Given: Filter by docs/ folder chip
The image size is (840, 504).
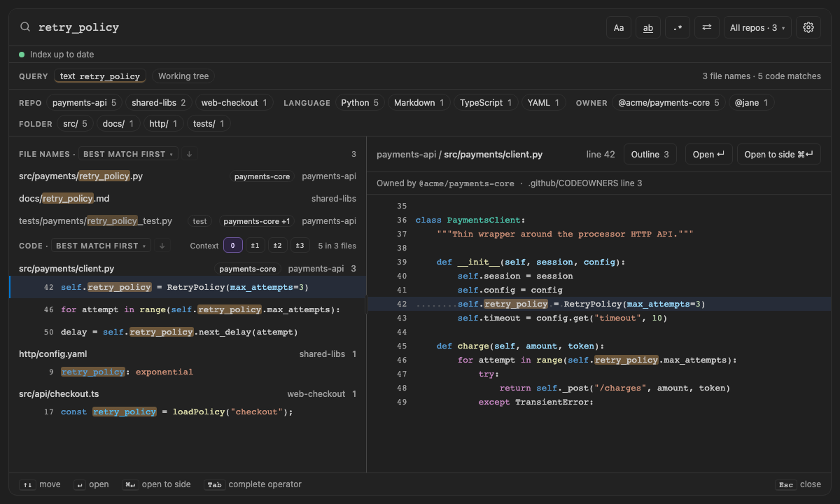Looking at the screenshot, I should [x=118, y=124].
